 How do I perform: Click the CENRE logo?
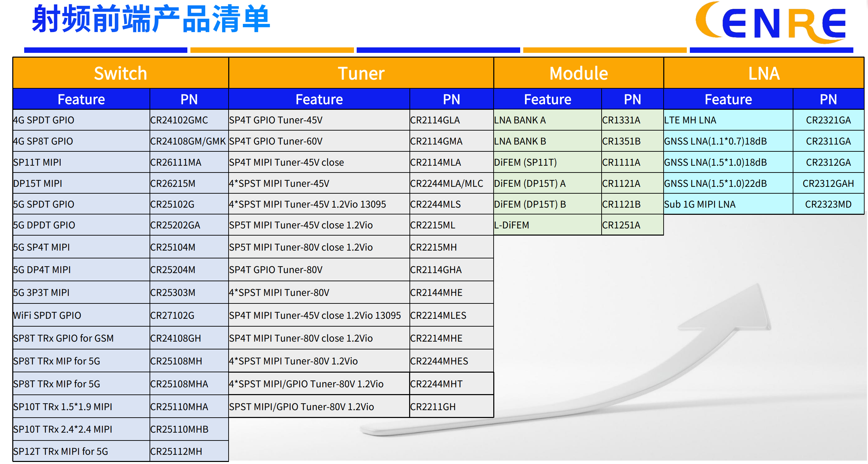(771, 23)
